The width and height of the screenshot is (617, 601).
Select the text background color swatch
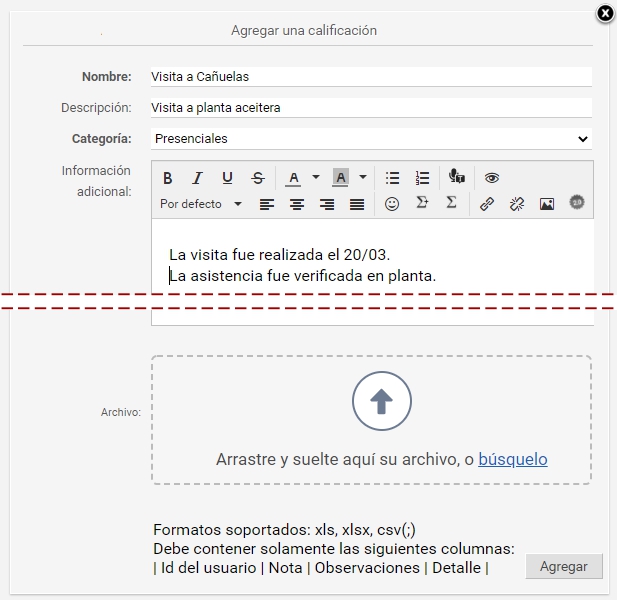pos(340,178)
